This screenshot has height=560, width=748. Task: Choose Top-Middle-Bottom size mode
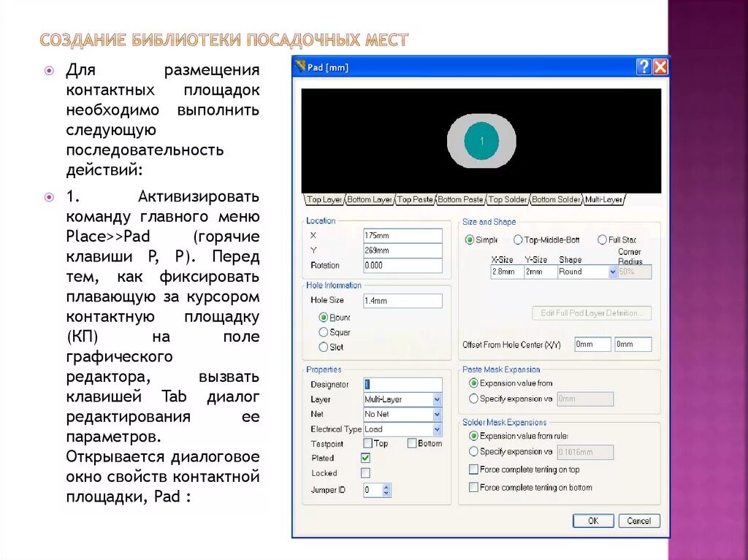click(x=520, y=239)
